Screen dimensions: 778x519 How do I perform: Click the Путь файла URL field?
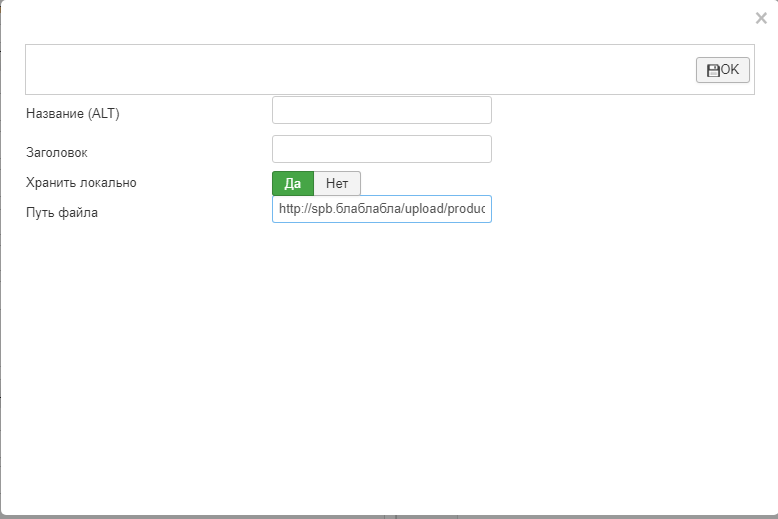pos(382,209)
